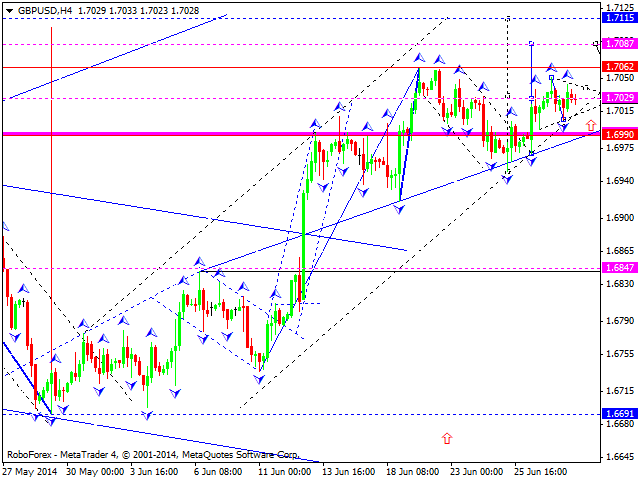This screenshot has height=480, width=640.
Task: Click the magenta 1.7029 current price label
Action: coord(620,98)
